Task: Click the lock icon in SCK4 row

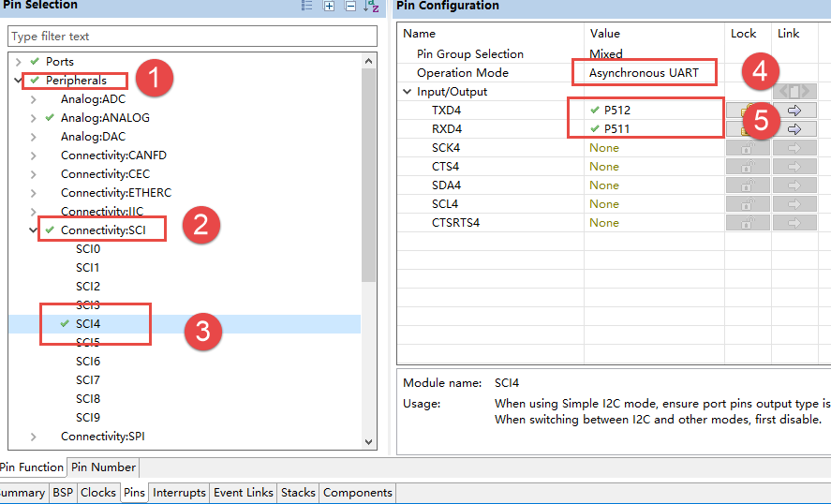Action: coord(748,148)
